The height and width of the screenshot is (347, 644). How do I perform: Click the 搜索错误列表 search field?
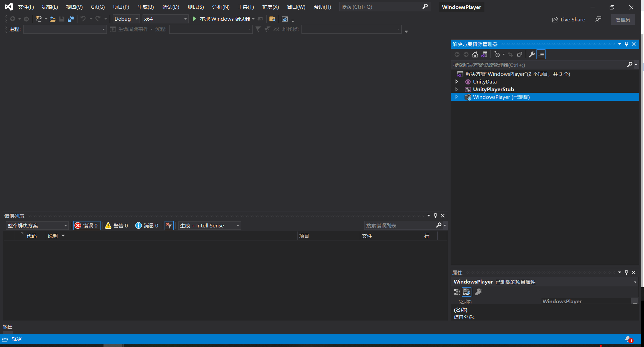(400, 226)
